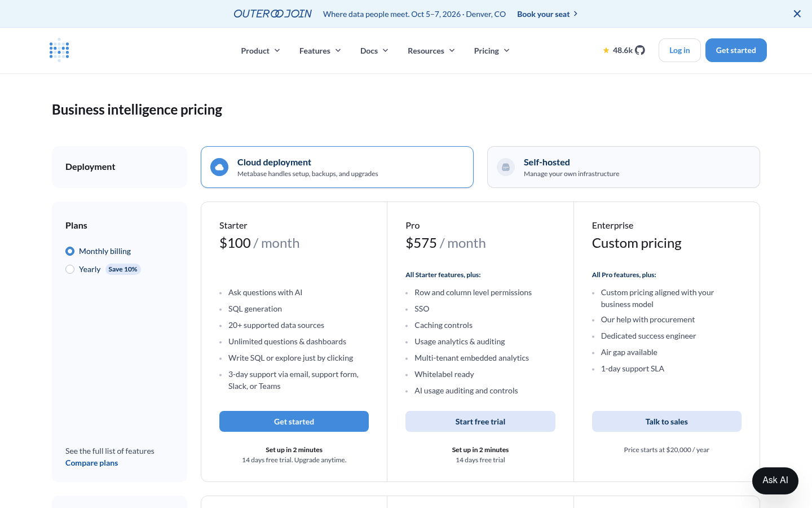Click 'Row and column level permissions' text

tap(473, 292)
